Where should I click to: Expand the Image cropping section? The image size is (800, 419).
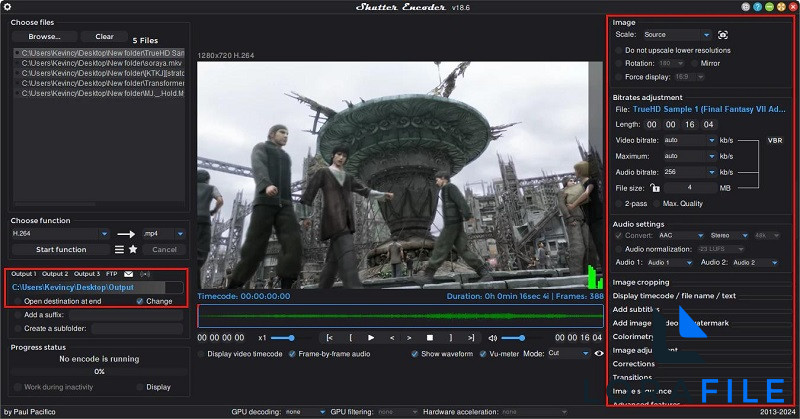pos(641,282)
